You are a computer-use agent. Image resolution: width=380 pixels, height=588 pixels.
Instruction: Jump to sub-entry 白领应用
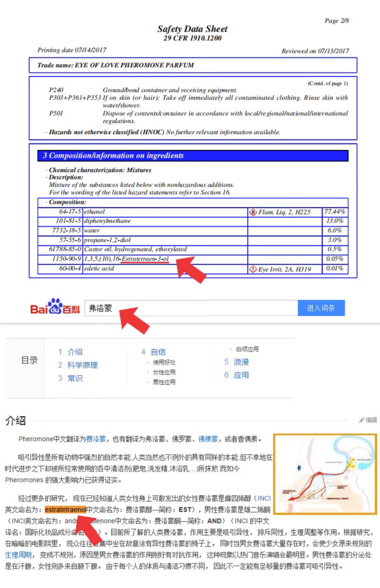coord(247,349)
